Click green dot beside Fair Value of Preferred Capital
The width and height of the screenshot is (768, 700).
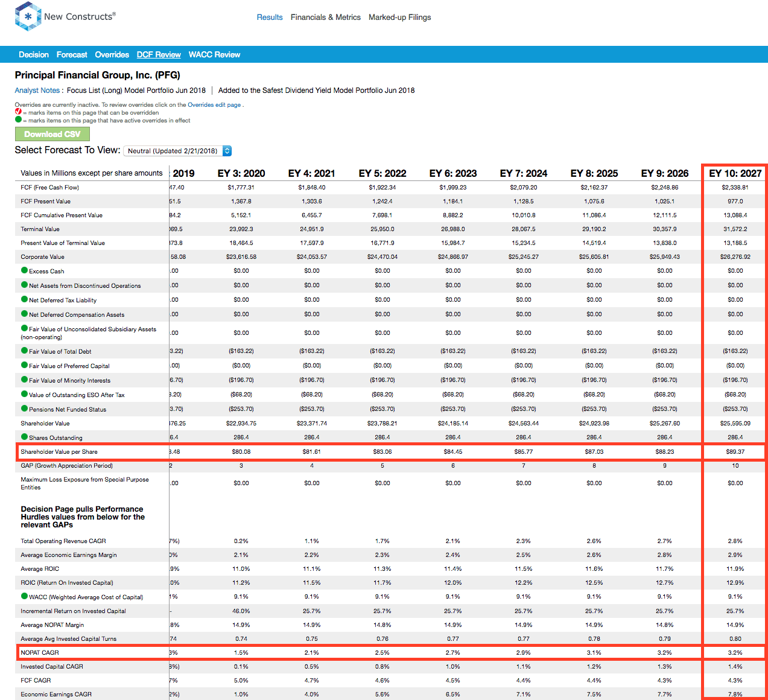pos(25,365)
